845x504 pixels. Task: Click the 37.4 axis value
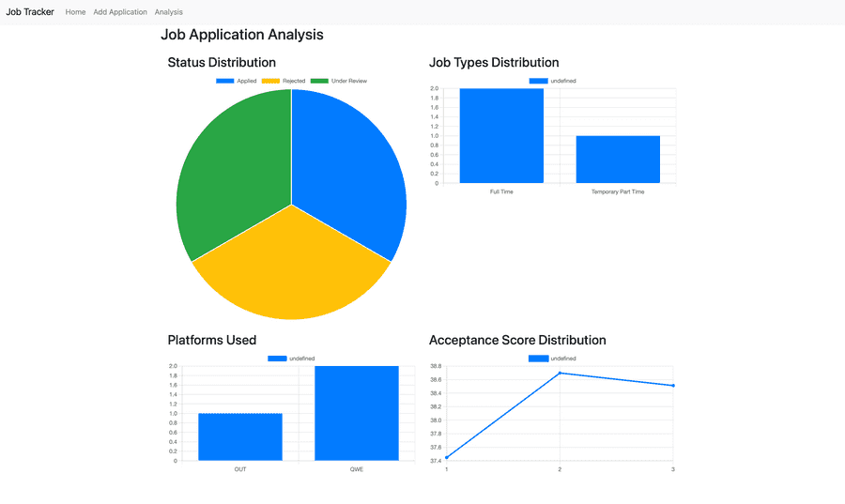tap(436, 461)
